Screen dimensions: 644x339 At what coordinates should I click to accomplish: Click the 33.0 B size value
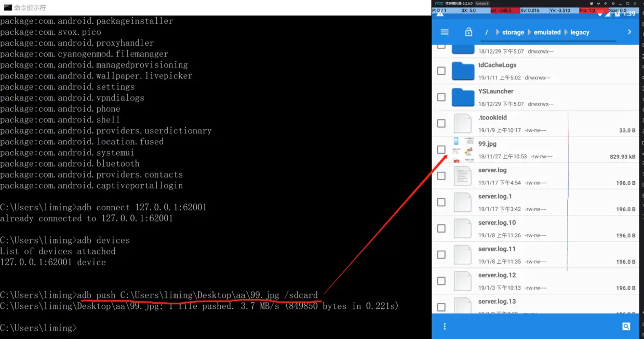[x=627, y=130]
